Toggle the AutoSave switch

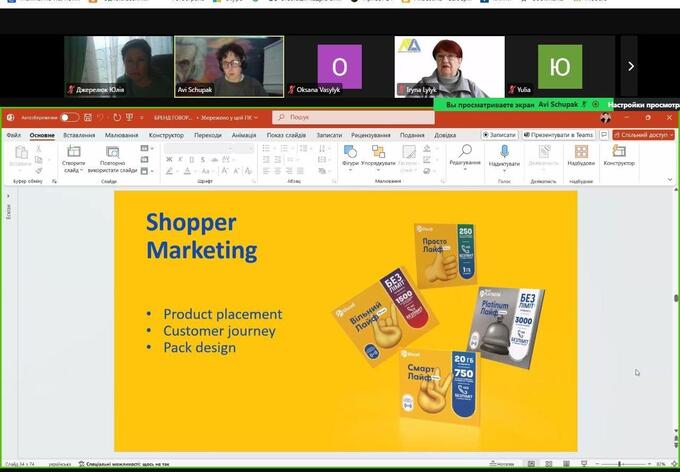point(69,118)
